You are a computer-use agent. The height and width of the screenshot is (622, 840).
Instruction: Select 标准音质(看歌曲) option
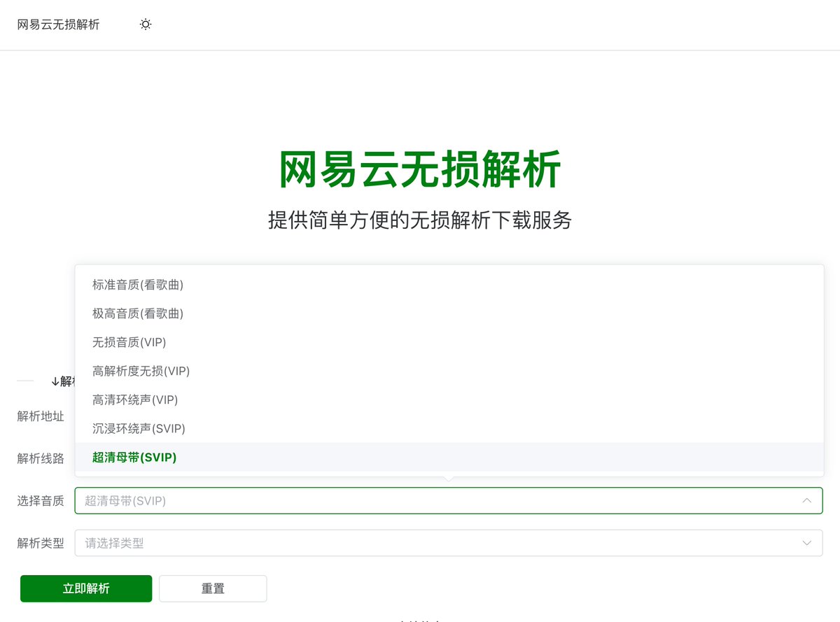[449, 285]
